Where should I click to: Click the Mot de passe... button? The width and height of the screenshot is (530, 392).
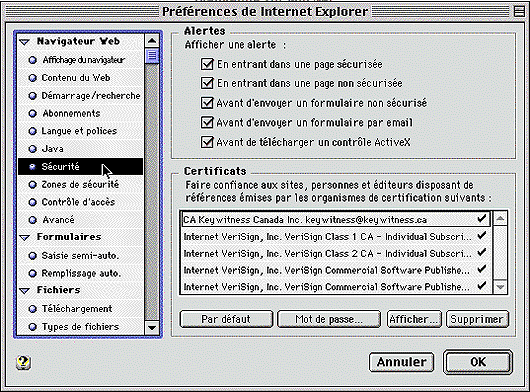(329, 319)
